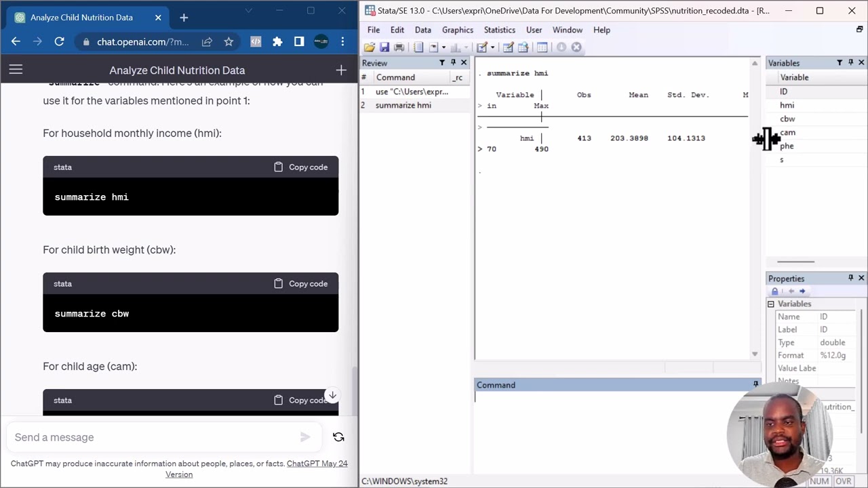Click filter icon in Variables panel
868x488 pixels.
[x=840, y=62]
